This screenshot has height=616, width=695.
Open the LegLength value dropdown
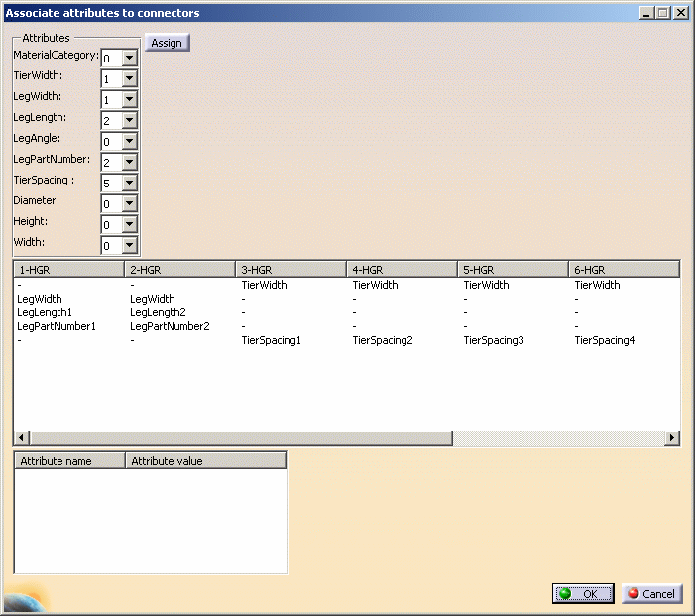tap(129, 121)
